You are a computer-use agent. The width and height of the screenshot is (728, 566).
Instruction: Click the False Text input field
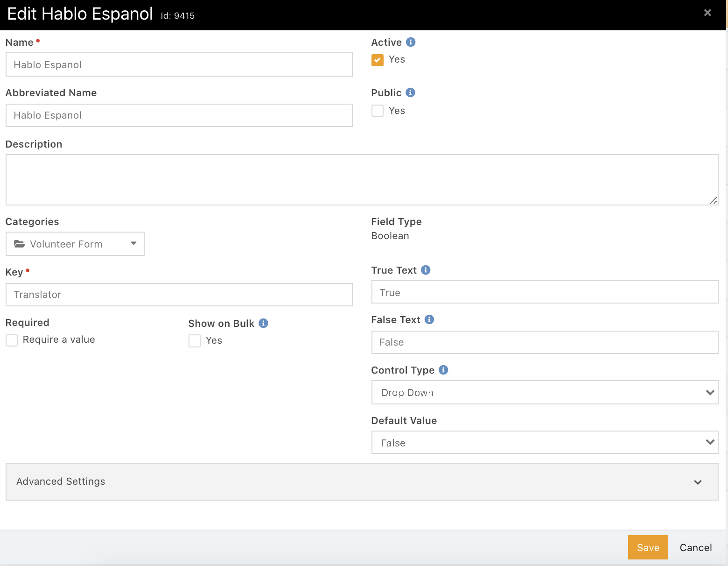[x=545, y=342]
